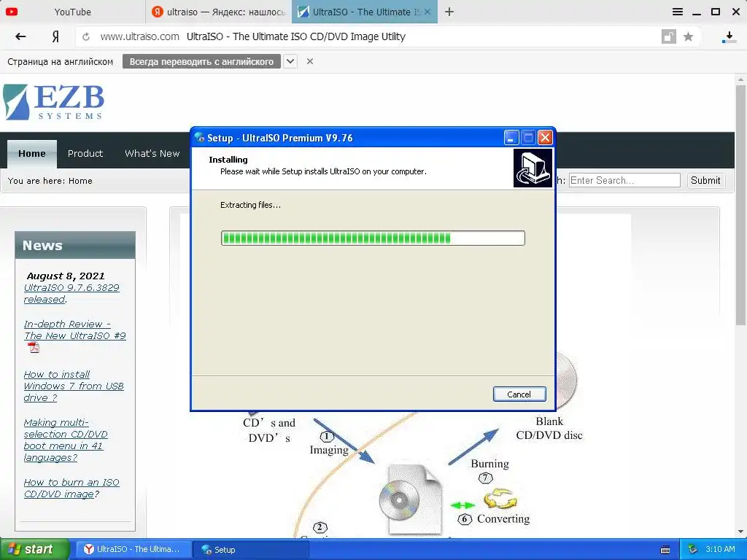Image resolution: width=747 pixels, height=560 pixels.
Task: Activate Setup taskbar button
Action: [251, 550]
